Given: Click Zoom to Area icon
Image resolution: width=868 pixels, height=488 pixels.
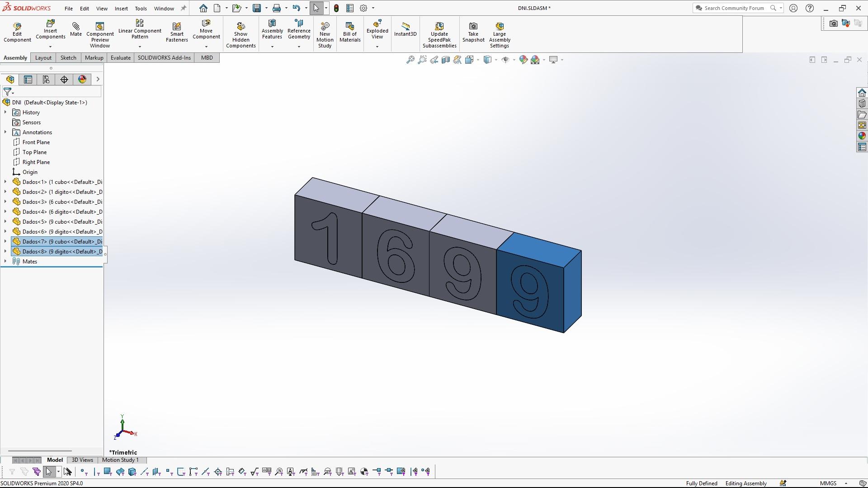Looking at the screenshot, I should pos(422,60).
